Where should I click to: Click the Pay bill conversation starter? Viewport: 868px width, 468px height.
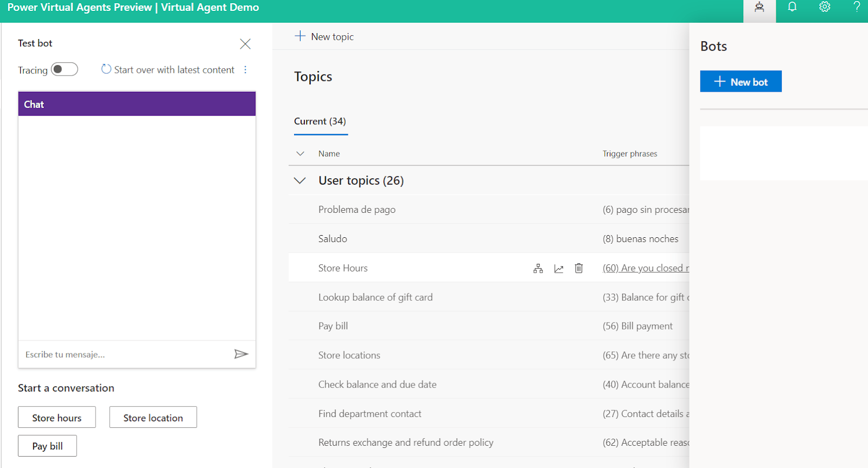(x=47, y=446)
